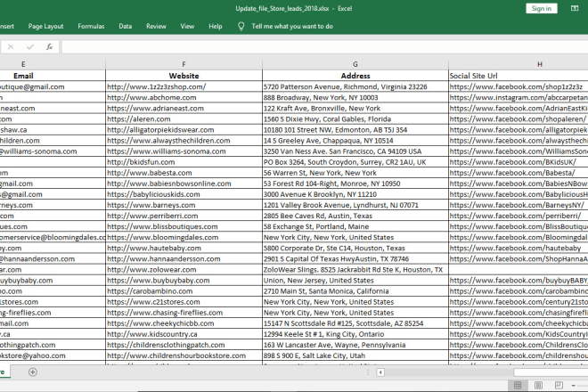
Task: Select the http://www.babesta.com cell
Action: [x=184, y=173]
